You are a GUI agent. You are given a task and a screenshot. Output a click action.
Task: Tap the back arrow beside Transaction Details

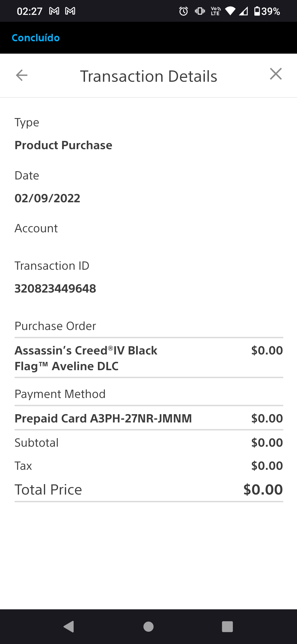(22, 75)
